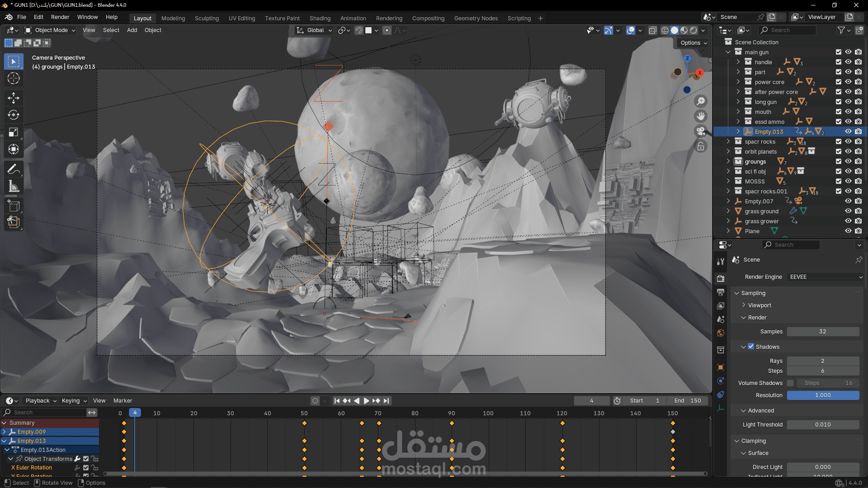Screen dimensions: 868x488
Task: Expand the orbit planets collection
Action: 728,151
